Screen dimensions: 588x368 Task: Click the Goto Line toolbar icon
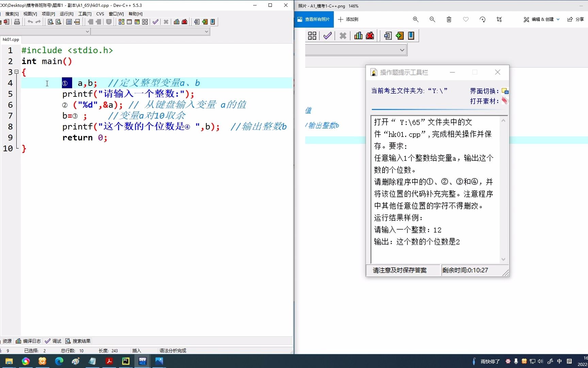[x=77, y=22]
